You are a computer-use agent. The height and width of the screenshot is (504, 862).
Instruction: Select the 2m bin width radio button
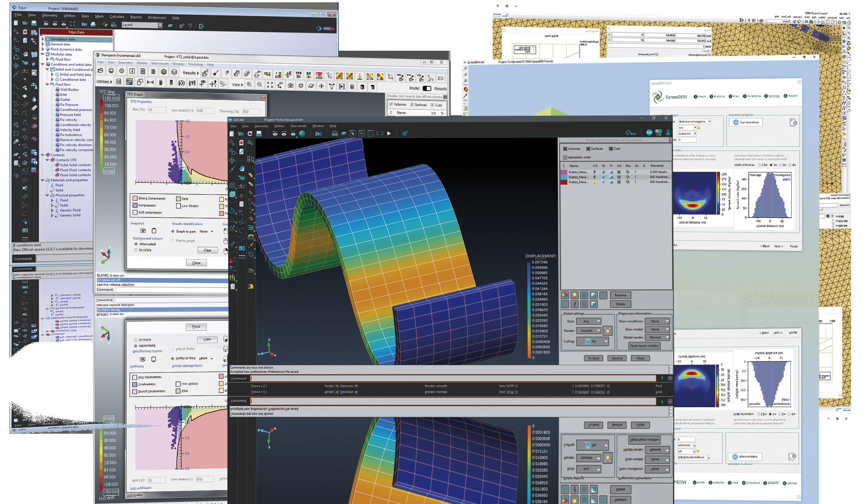pos(781,165)
